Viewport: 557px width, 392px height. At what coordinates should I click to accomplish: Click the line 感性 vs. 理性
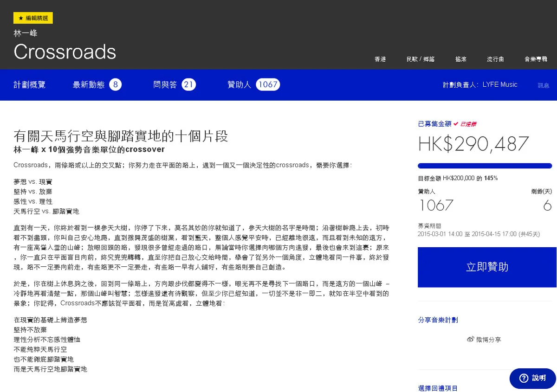point(33,202)
